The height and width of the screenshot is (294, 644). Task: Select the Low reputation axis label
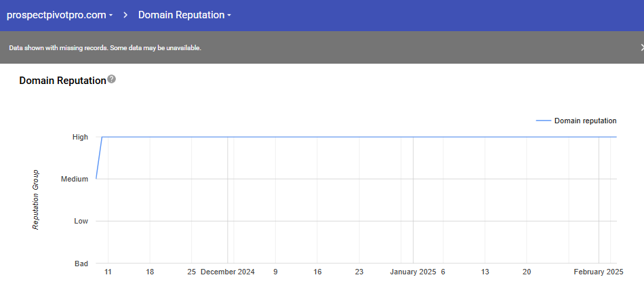(81, 221)
